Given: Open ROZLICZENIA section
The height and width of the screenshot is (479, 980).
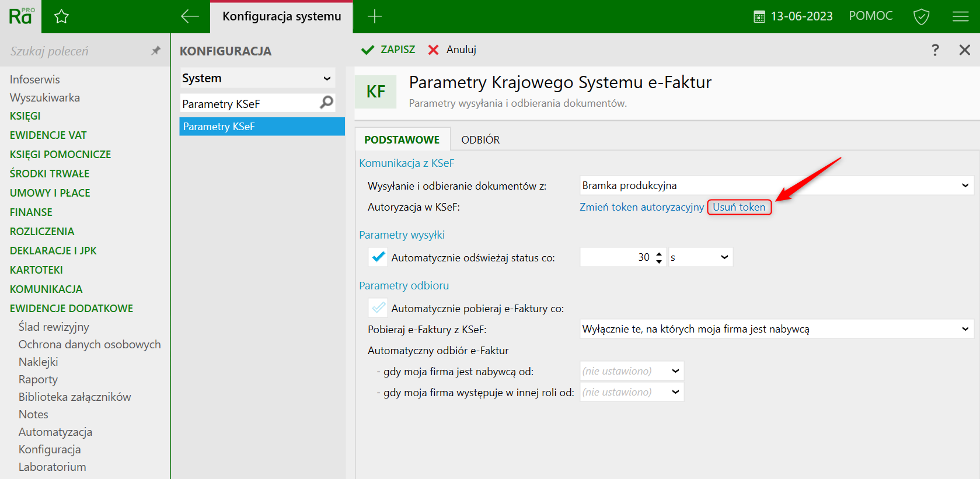Looking at the screenshot, I should coord(42,232).
